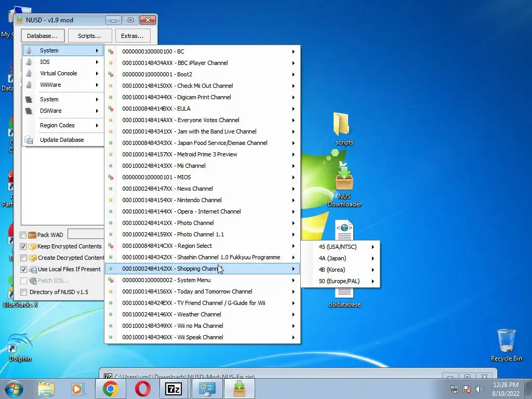Uncheck Keep Encrypted Contents
532x399 pixels.
click(23, 246)
